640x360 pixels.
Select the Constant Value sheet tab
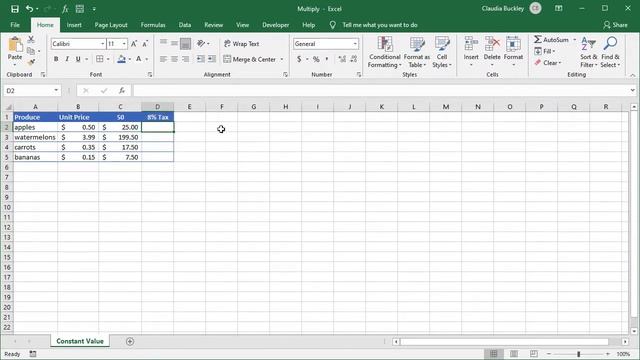80,341
